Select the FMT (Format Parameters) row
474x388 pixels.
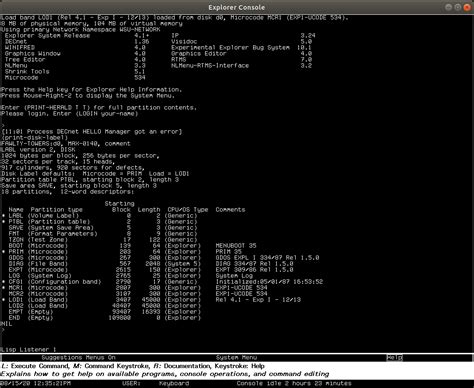[103, 234]
